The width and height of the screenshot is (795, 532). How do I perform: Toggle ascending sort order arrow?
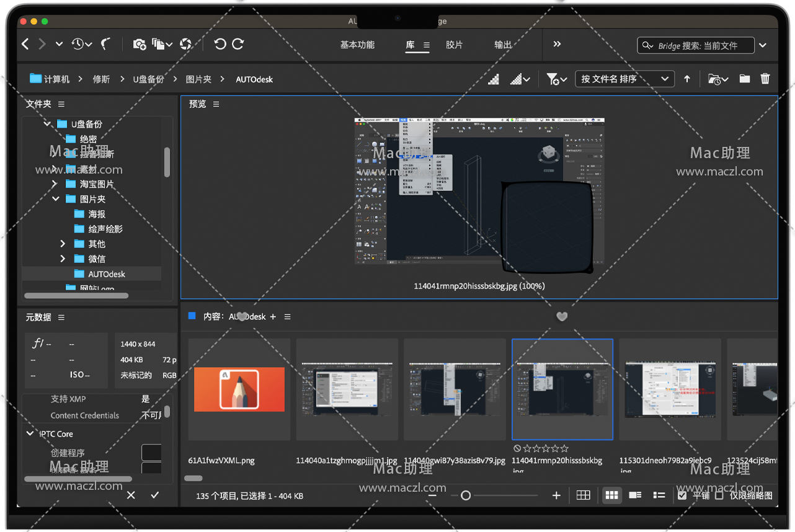[687, 79]
